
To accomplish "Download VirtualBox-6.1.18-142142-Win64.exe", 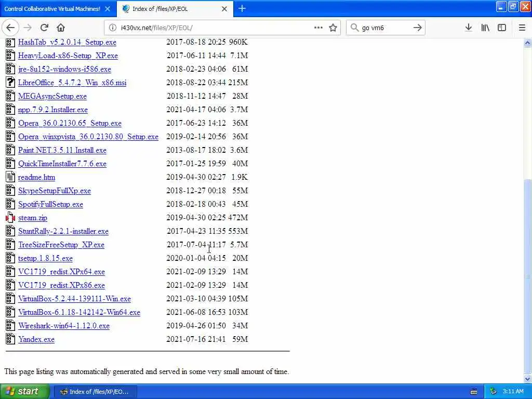I will coord(79,312).
